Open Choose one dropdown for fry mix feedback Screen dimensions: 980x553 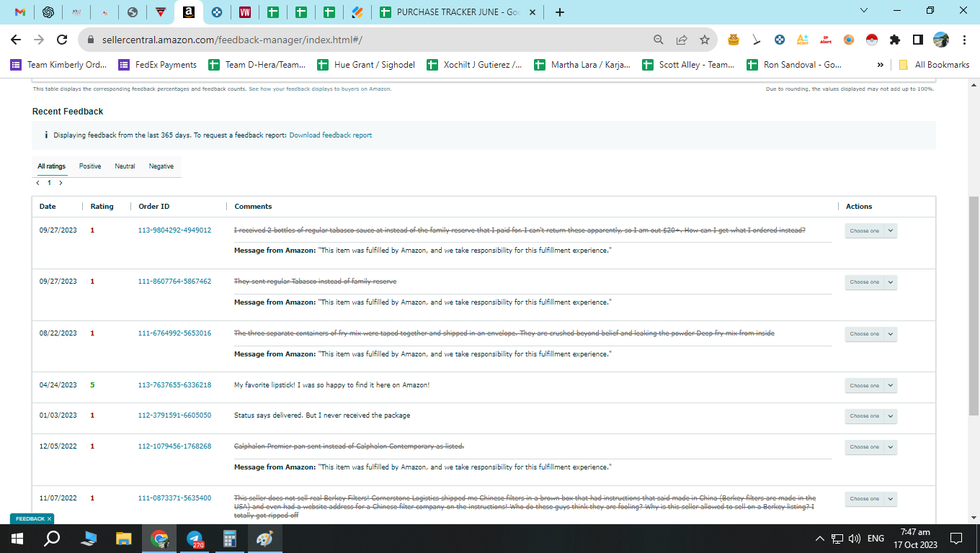coord(870,334)
